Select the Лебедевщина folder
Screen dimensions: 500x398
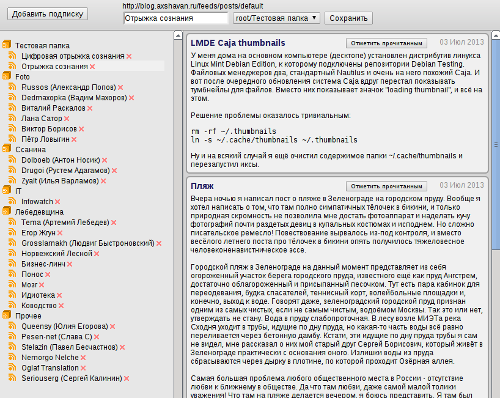39,212
